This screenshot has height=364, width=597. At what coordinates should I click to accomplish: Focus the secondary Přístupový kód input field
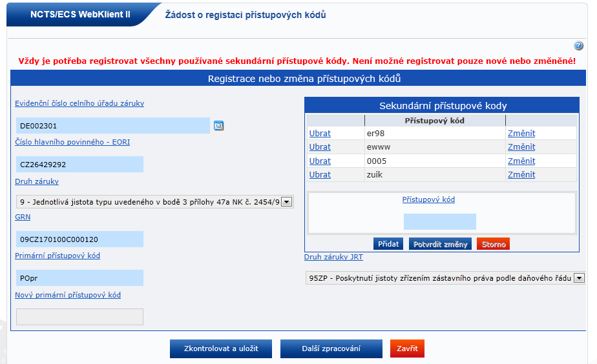[439, 222]
